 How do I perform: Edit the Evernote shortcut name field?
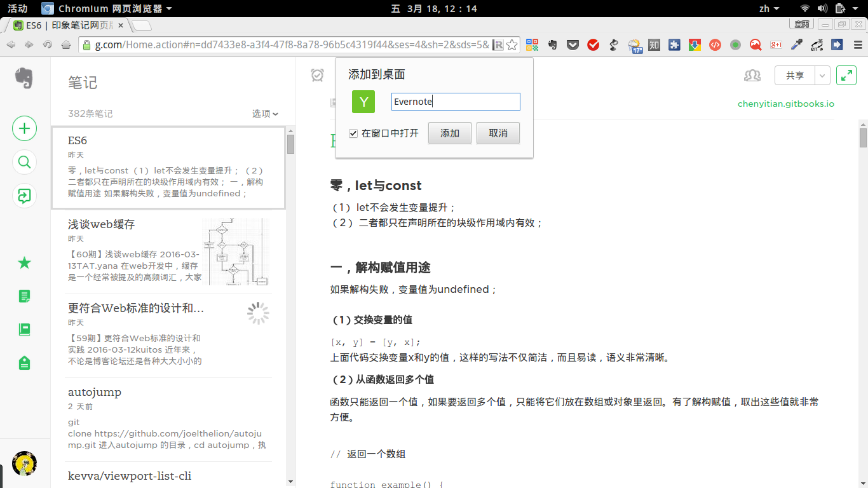456,102
